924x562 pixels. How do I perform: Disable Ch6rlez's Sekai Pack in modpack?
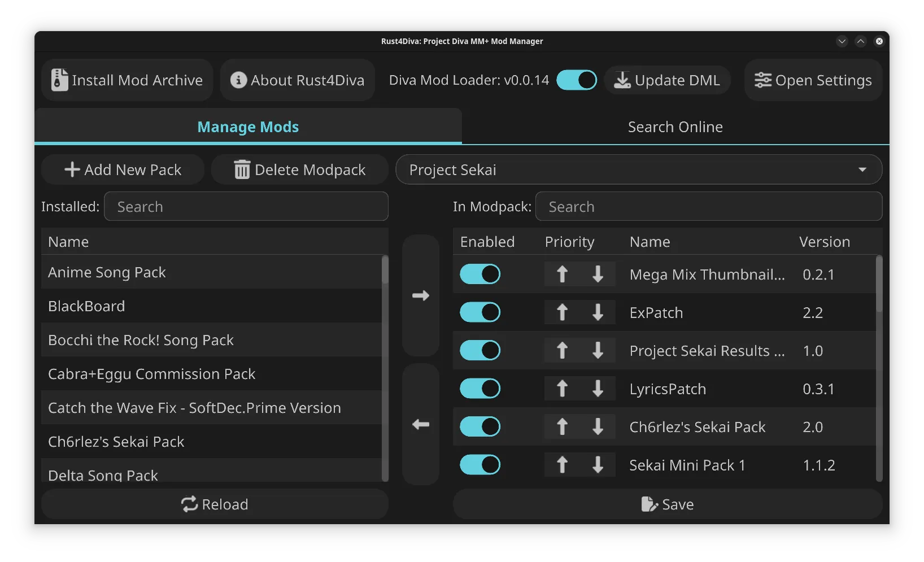(480, 427)
